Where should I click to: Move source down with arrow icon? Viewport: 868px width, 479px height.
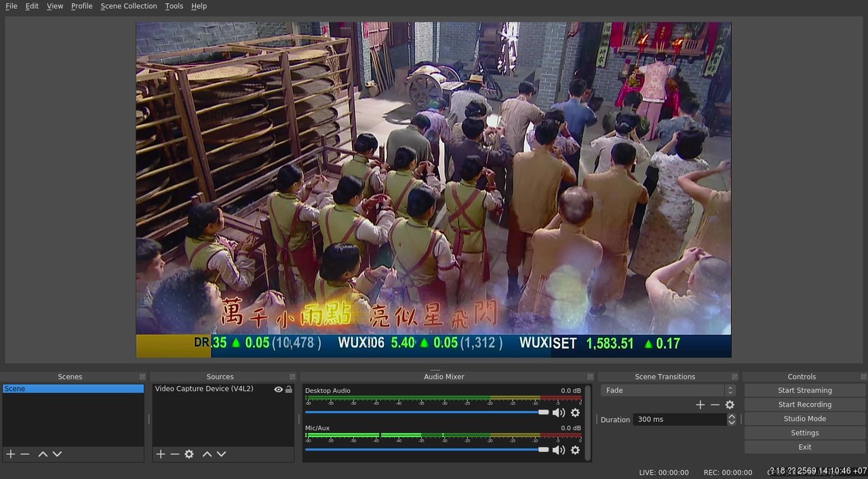pos(221,454)
